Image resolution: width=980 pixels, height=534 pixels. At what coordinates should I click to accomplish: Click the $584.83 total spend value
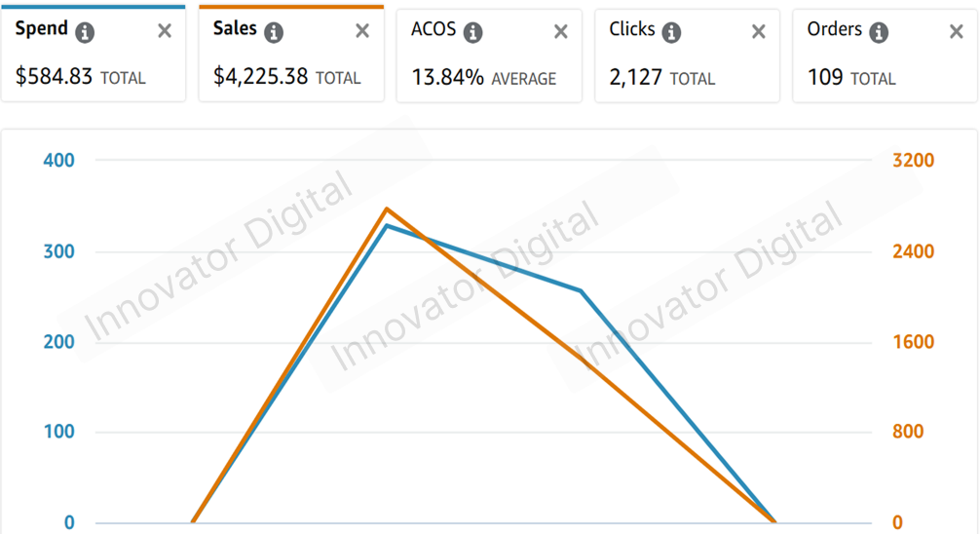click(54, 76)
